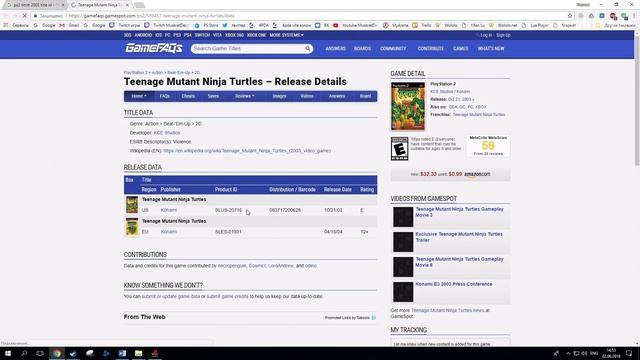
Task: Open the Gmail bookmark
Action: (69, 25)
